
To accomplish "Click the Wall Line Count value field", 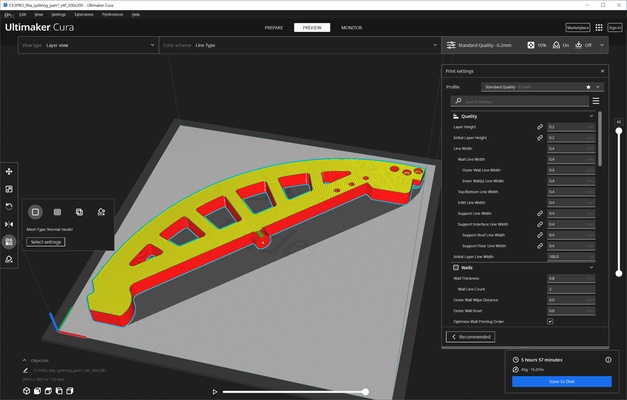I will [x=571, y=289].
